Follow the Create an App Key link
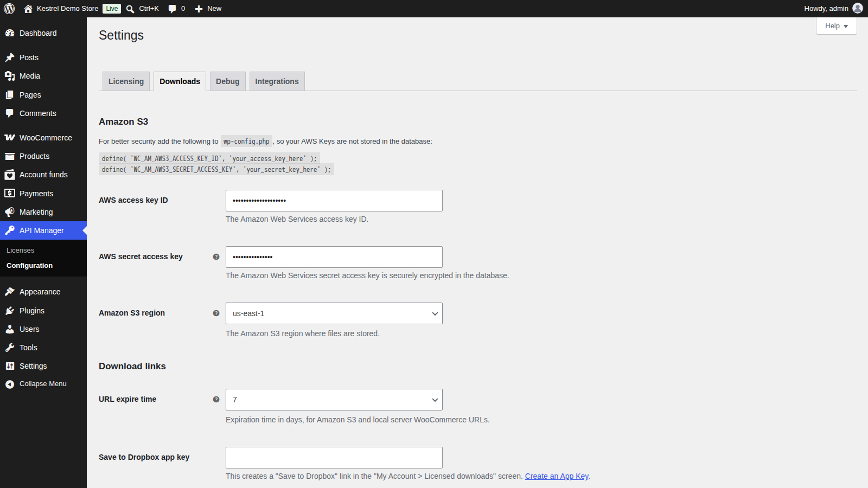Screen dimensions: 868x488 pyautogui.click(x=557, y=476)
